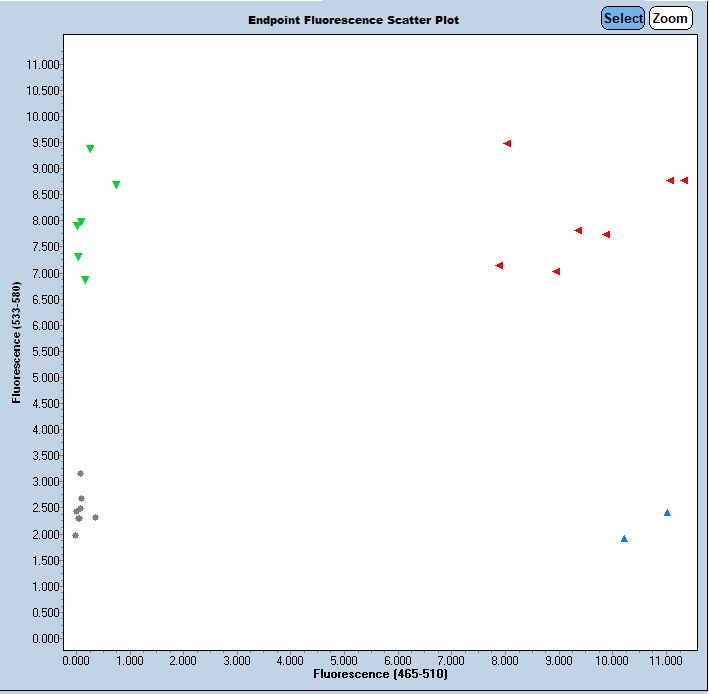Activate the Select mode button
Screen dimensions: 709x694
click(623, 18)
